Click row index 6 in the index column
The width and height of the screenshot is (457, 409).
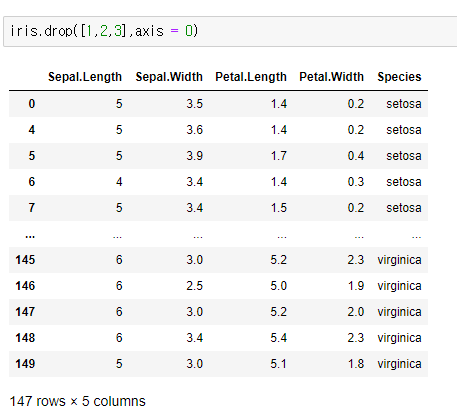pyautogui.click(x=32, y=182)
